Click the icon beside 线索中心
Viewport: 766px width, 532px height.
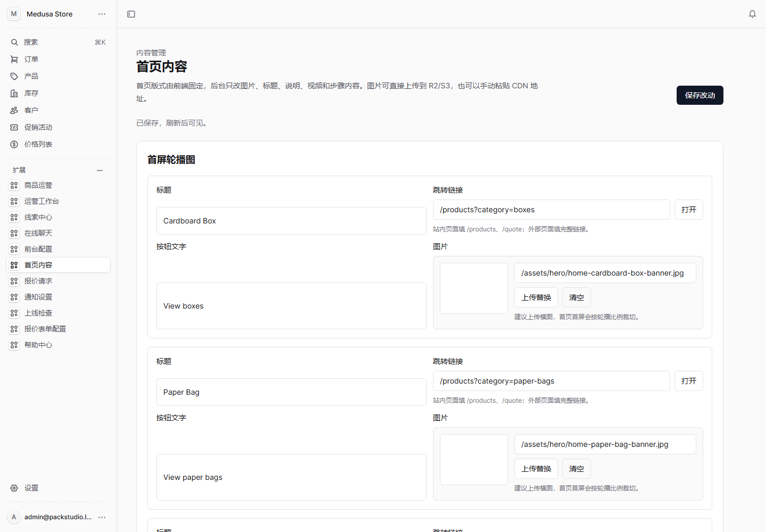click(14, 217)
